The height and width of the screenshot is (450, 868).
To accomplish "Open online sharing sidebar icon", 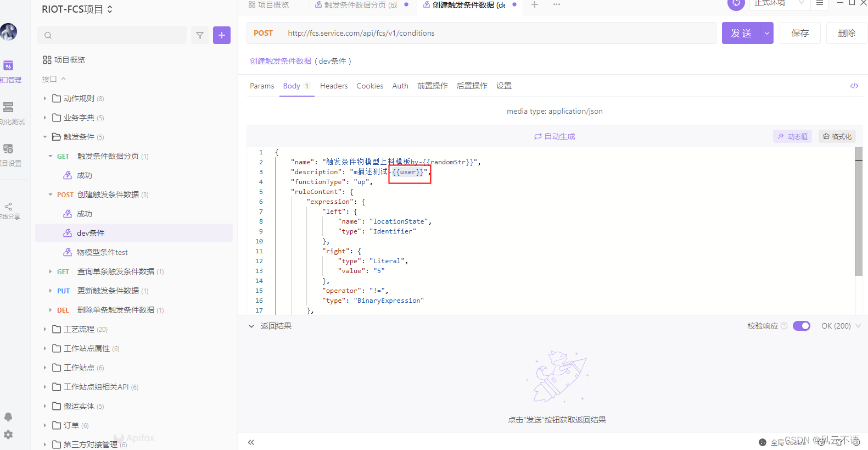I will pos(8,207).
